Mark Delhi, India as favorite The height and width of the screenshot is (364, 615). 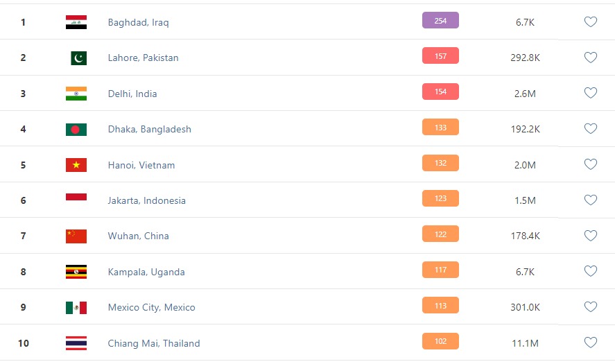pyautogui.click(x=590, y=93)
